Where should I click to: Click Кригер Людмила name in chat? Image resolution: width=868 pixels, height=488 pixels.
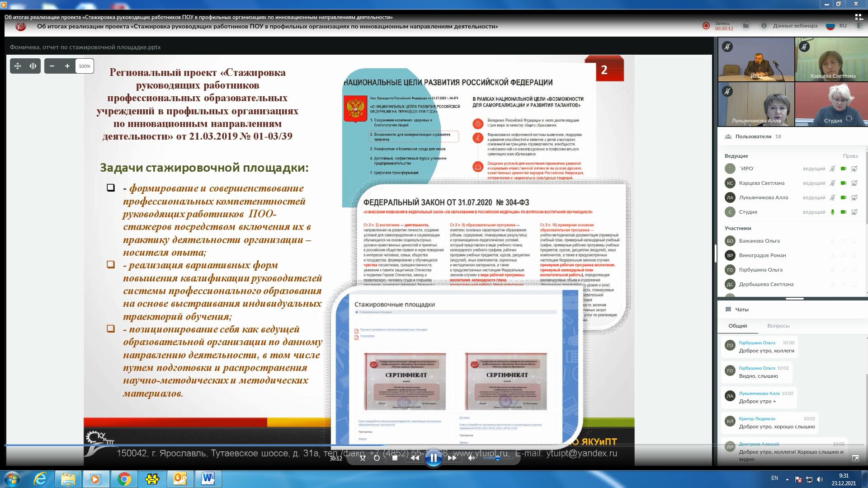[757, 419]
